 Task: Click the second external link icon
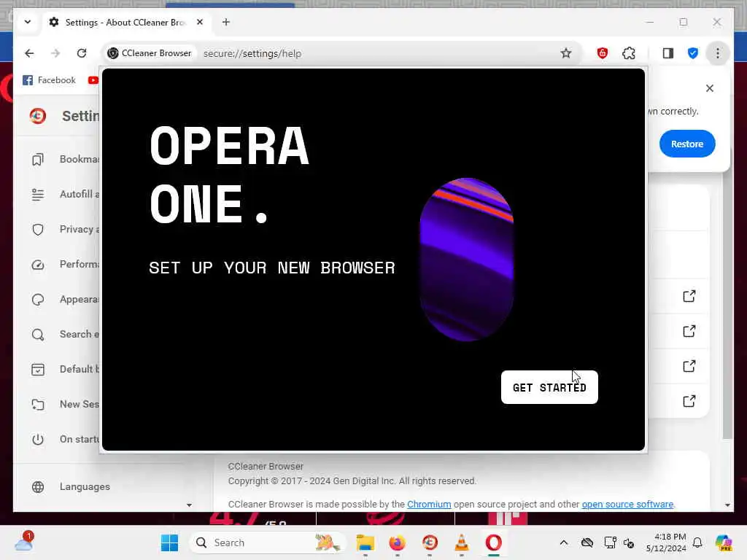pos(689,331)
